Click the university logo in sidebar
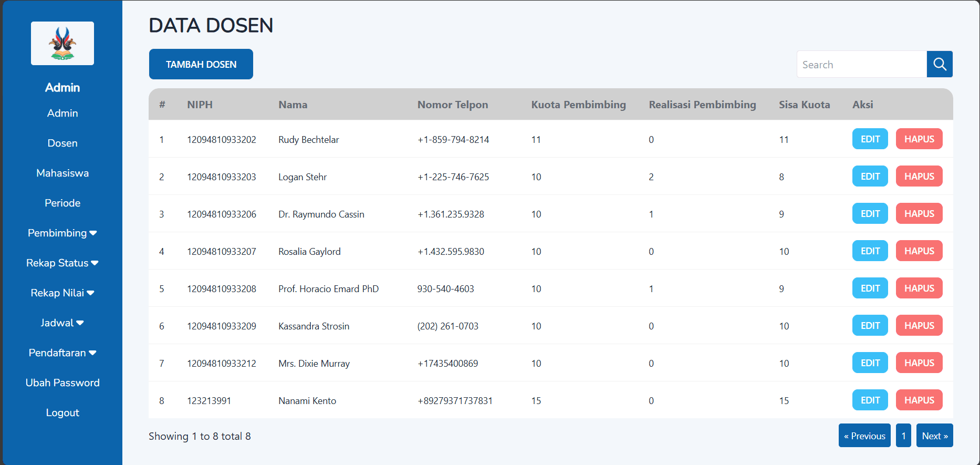This screenshot has height=465, width=980. click(x=62, y=44)
